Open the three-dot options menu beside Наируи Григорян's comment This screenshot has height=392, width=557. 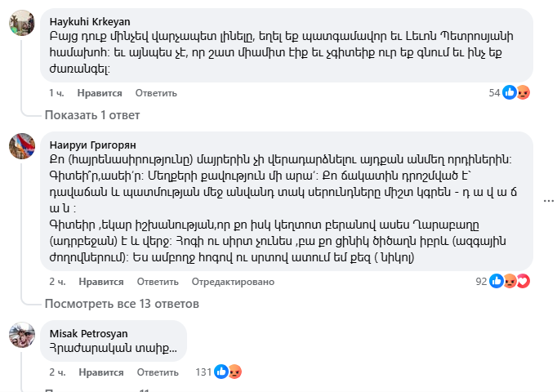pyautogui.click(x=548, y=200)
